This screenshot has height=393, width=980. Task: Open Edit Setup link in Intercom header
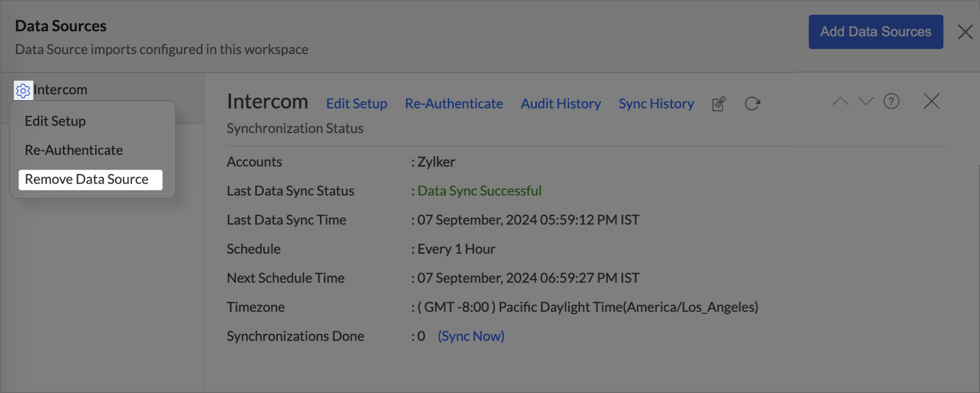(x=356, y=104)
